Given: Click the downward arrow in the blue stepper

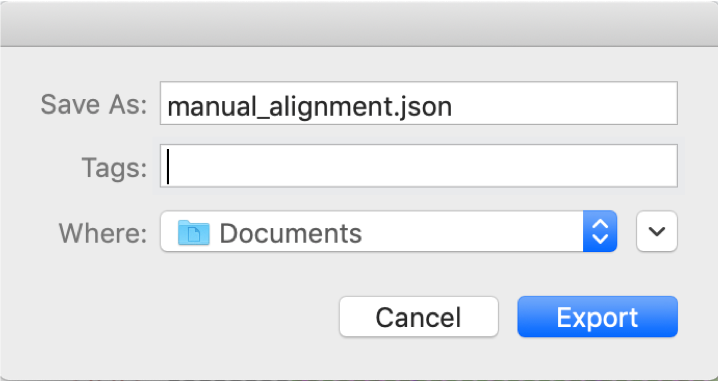Looking at the screenshot, I should pyautogui.click(x=600, y=239).
